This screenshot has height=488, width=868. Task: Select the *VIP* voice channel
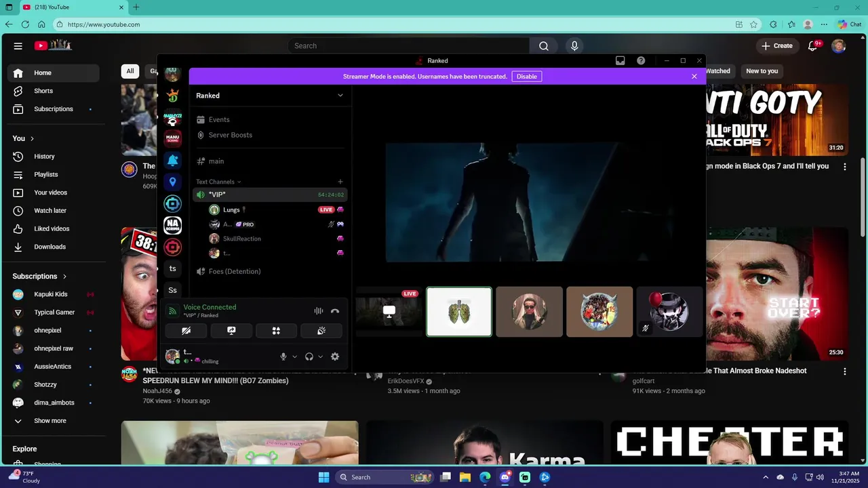pos(269,195)
